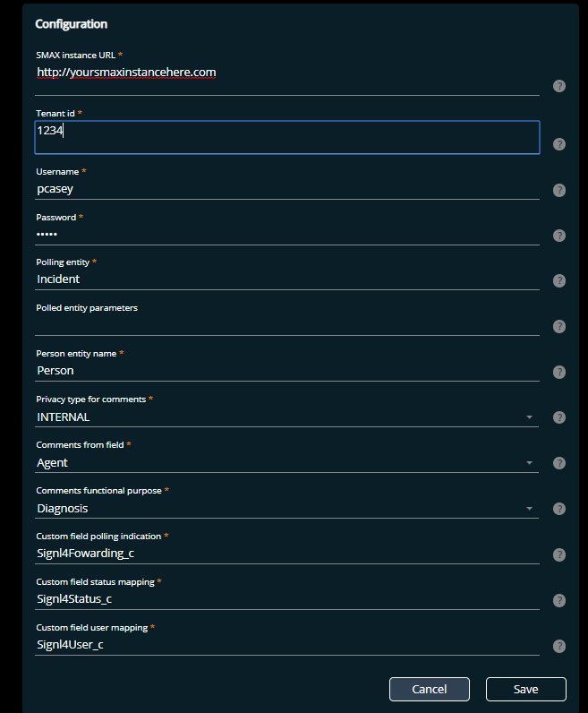Save the configuration
588x713 pixels.
coord(525,690)
